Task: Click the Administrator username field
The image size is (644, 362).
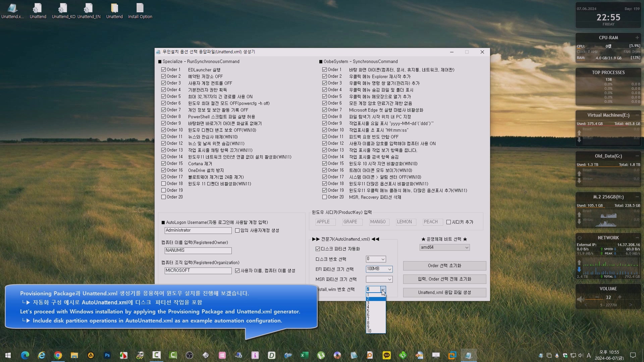Action: (x=198, y=231)
